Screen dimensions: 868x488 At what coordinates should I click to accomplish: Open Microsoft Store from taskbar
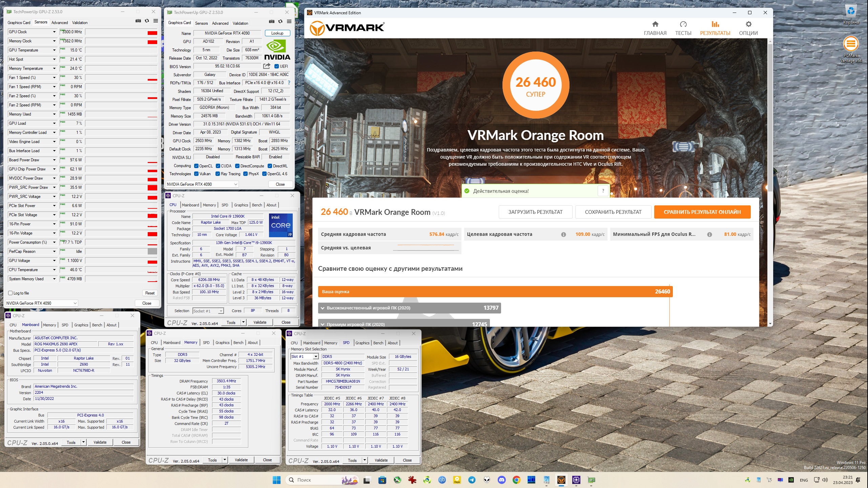tap(383, 480)
